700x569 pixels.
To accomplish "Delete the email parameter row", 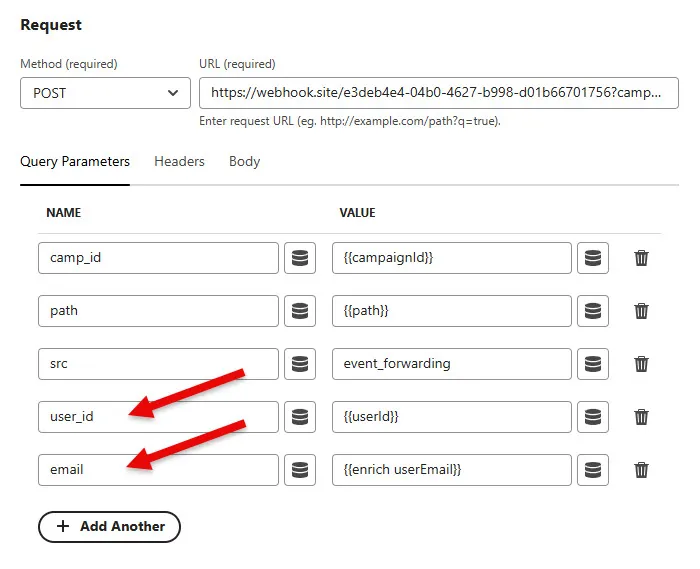I will (642, 470).
